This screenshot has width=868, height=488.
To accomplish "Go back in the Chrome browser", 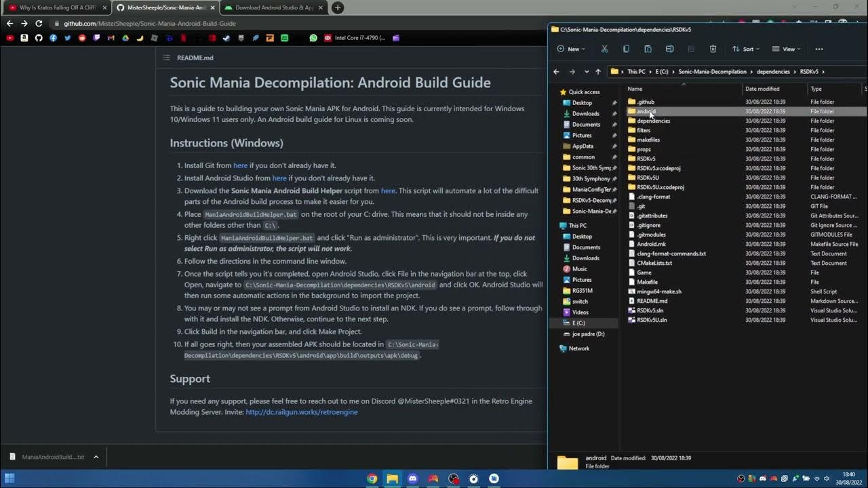I will [9, 23].
